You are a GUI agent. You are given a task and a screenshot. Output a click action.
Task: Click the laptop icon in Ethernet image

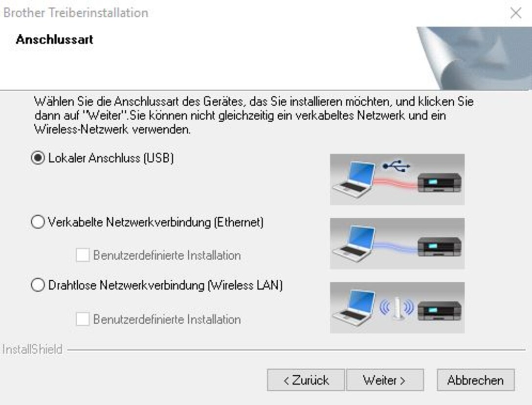pyautogui.click(x=354, y=244)
